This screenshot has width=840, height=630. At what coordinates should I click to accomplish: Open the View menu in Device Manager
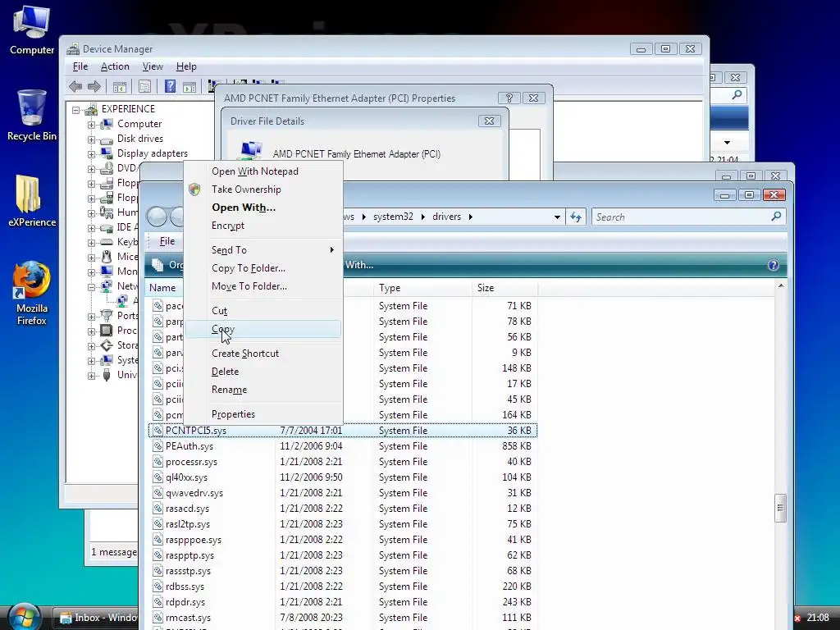pos(153,66)
